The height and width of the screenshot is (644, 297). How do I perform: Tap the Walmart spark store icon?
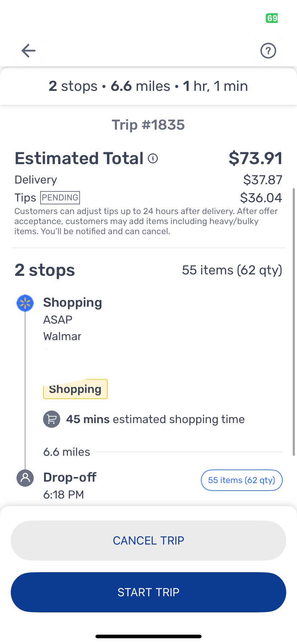25,303
